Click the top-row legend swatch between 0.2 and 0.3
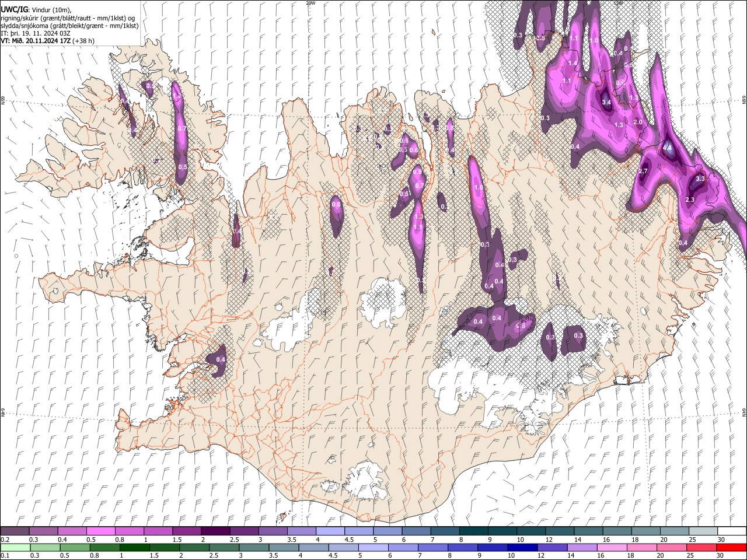The height and width of the screenshot is (560, 747). click(x=15, y=531)
